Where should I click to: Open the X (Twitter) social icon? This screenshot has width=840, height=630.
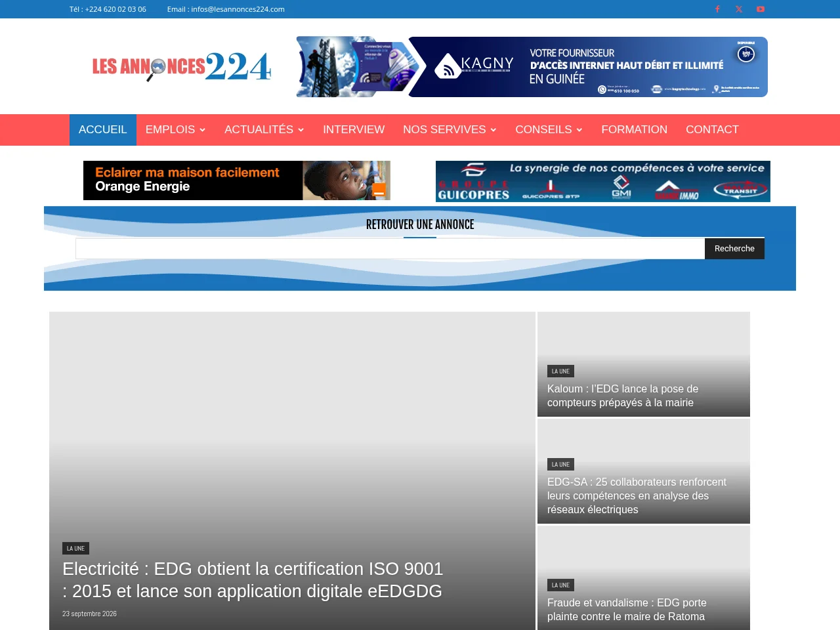click(x=739, y=9)
